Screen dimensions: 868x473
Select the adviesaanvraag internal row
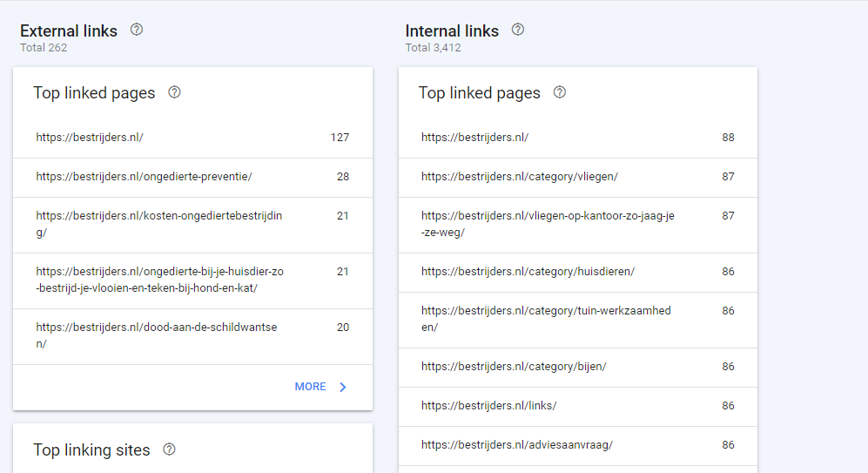coord(578,446)
